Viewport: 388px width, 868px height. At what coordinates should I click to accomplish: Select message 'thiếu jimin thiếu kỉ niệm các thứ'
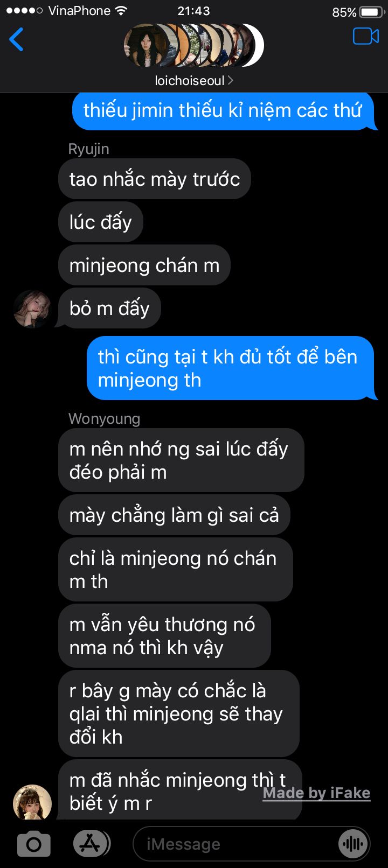[225, 110]
